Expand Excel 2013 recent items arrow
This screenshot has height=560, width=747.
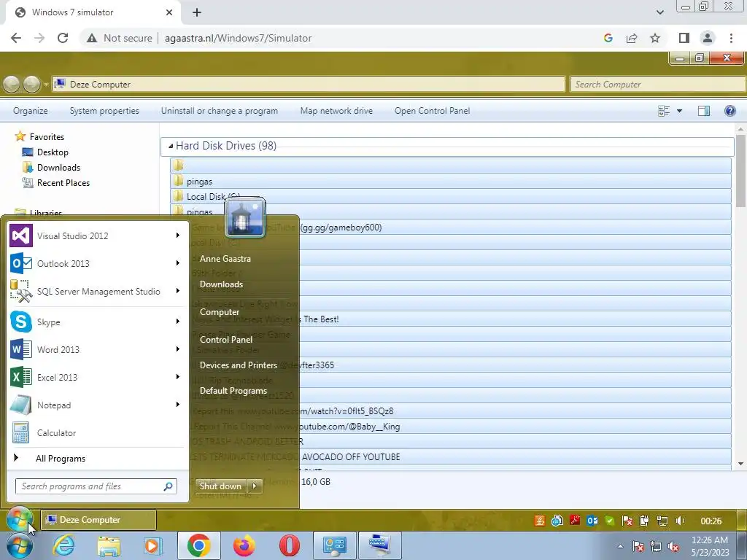pos(178,377)
